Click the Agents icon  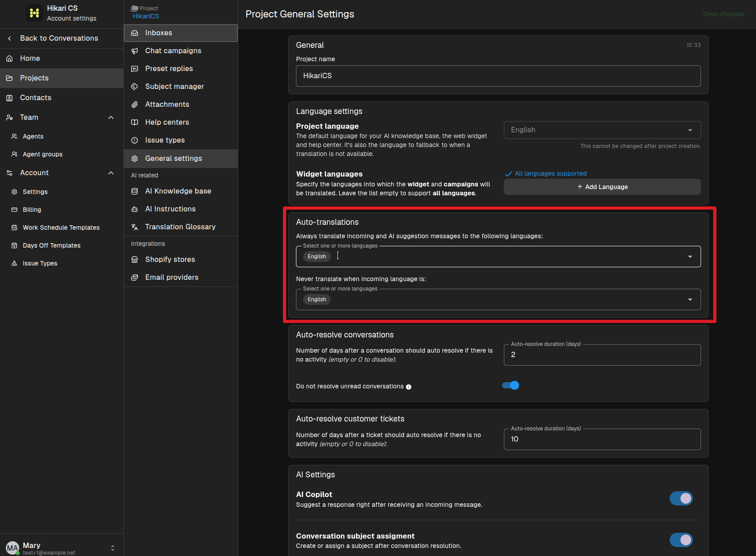[x=14, y=136]
